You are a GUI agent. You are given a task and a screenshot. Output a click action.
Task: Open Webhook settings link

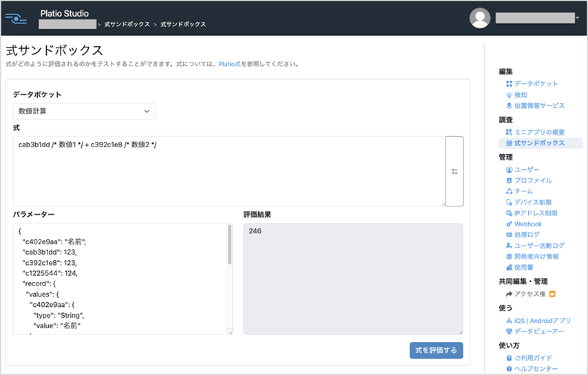tap(528, 224)
